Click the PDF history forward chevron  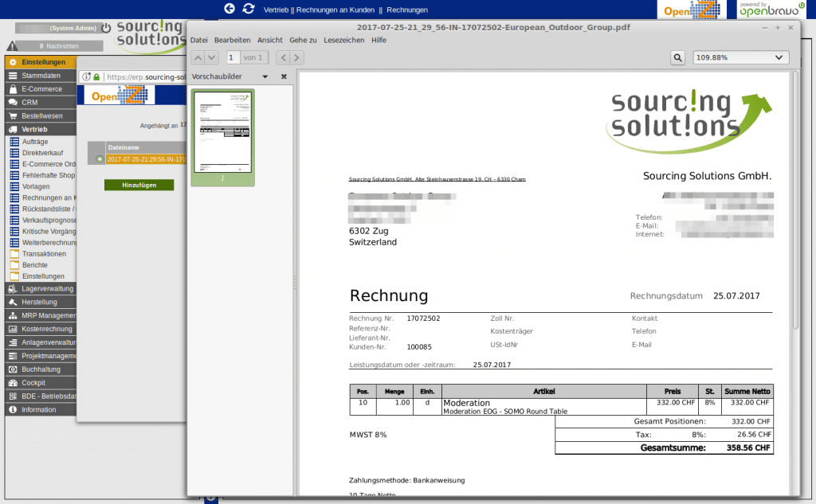296,58
